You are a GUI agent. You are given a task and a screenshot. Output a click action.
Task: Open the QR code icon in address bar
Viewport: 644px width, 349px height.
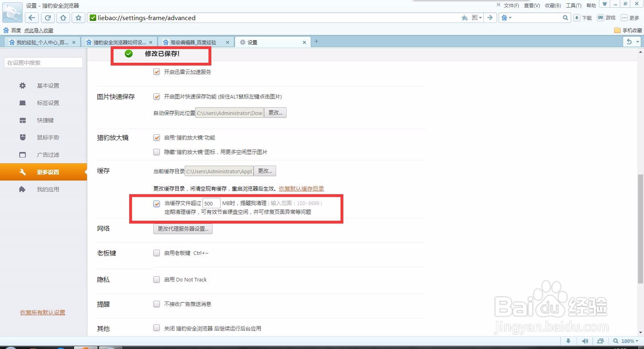point(475,18)
